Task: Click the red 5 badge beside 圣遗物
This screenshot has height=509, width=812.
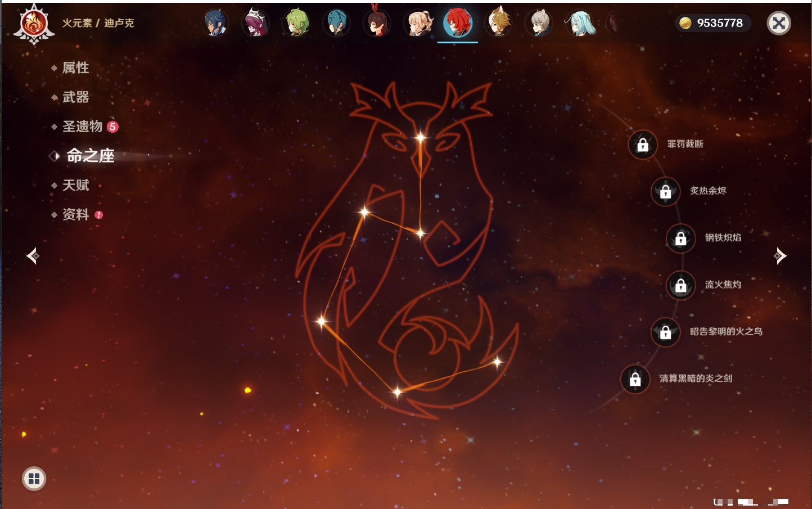Action: pos(112,127)
